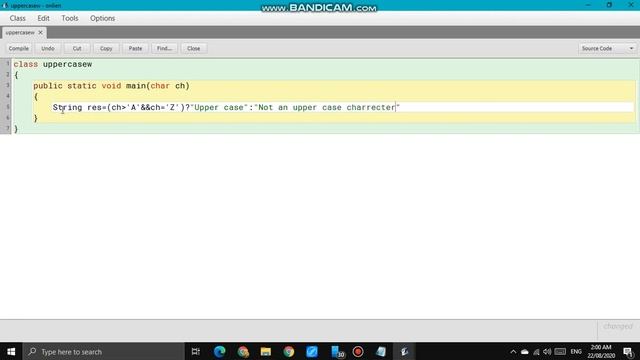Image resolution: width=640 pixels, height=360 pixels.
Task: Open the Options menu
Action: [102, 18]
